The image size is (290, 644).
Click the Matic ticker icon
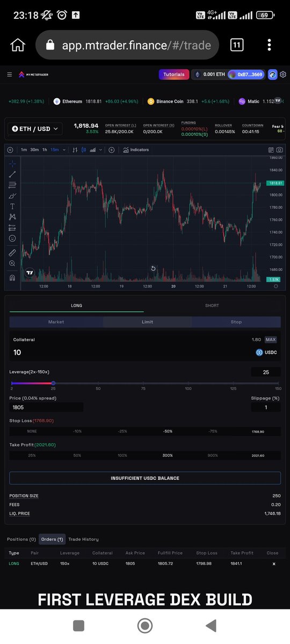(x=242, y=101)
